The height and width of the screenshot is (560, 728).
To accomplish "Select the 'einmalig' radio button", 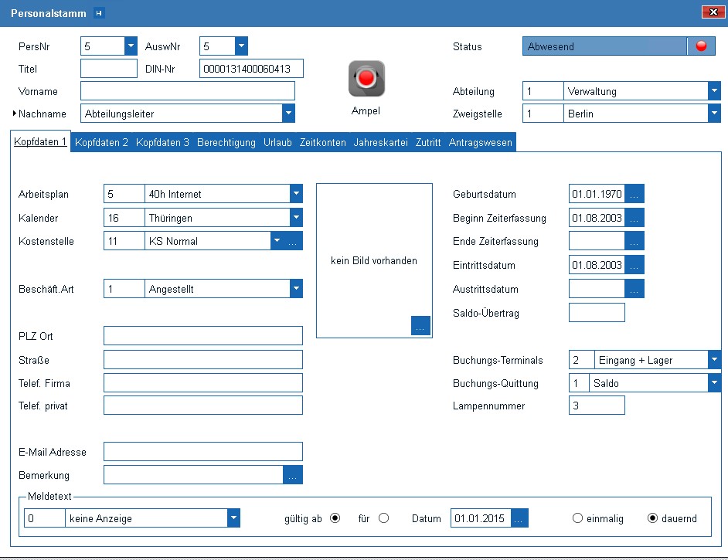I will click(577, 518).
